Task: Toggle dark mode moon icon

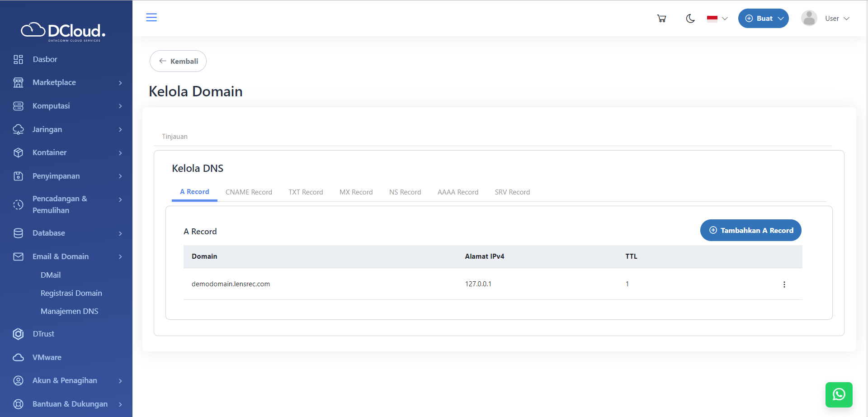Action: tap(690, 19)
